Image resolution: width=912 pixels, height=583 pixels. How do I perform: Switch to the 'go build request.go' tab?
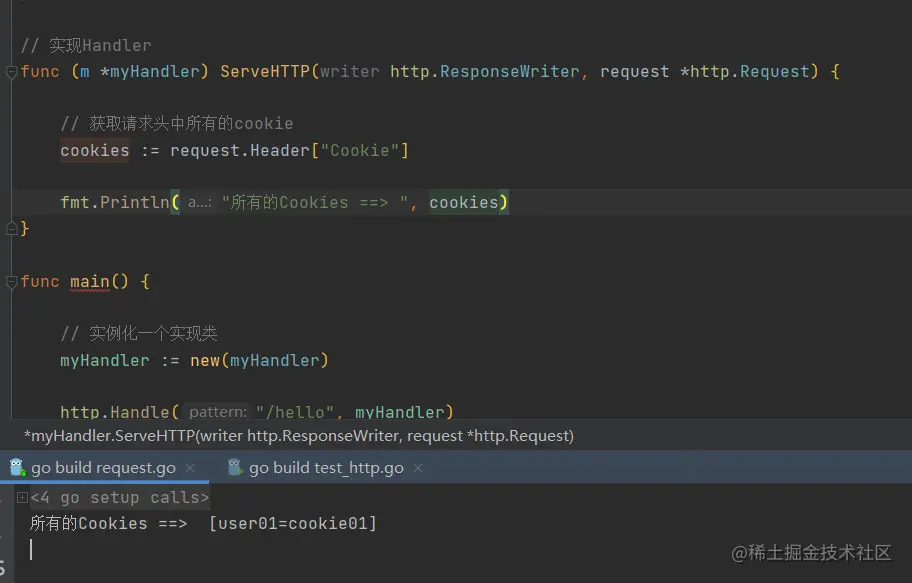click(103, 468)
